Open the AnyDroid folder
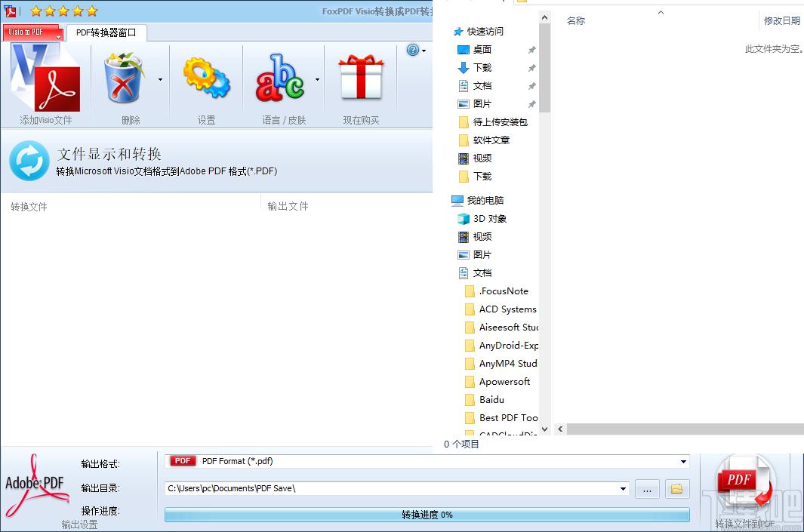Image resolution: width=804 pixels, height=532 pixels. 501,346
